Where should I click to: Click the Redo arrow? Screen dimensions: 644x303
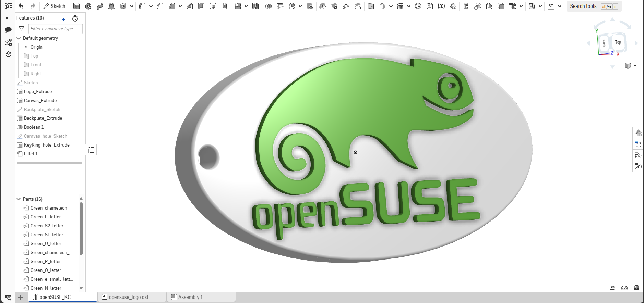coord(33,6)
